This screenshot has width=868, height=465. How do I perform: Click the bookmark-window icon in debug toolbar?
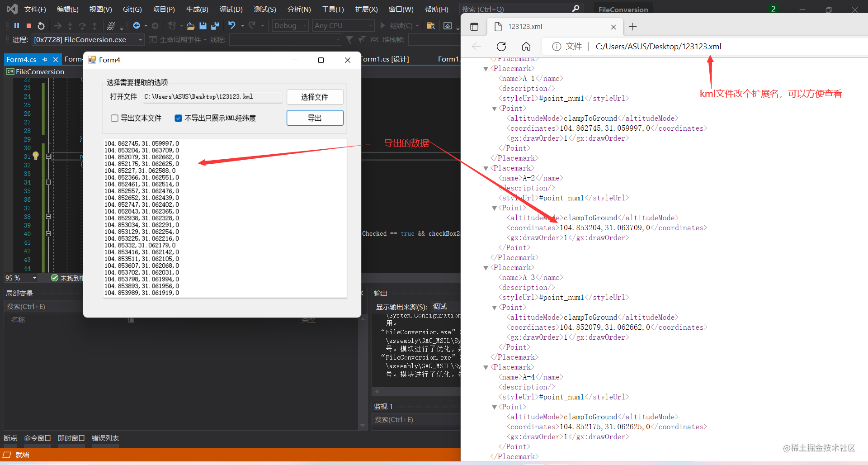coord(448,26)
